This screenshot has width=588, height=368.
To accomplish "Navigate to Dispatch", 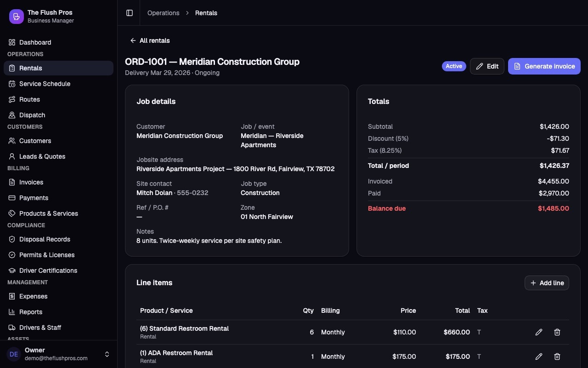I will (x=58, y=115).
